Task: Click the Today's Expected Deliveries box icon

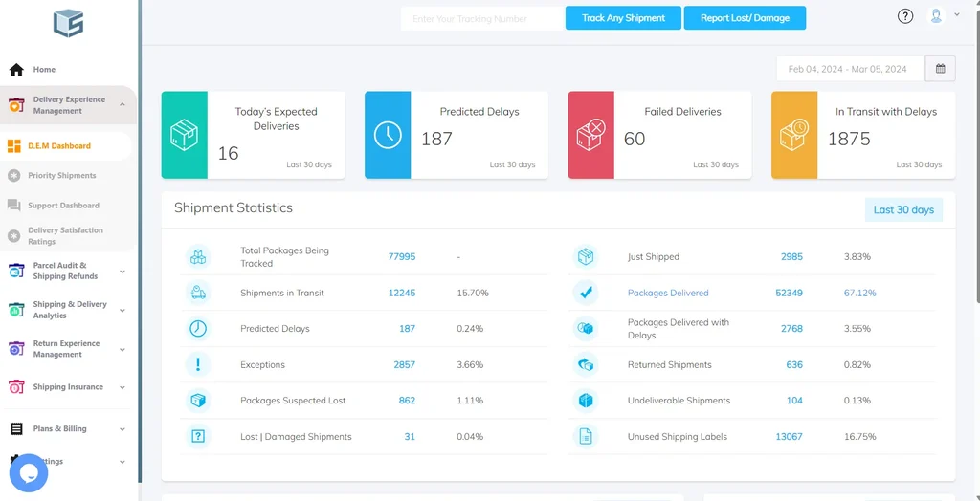Action: point(185,135)
